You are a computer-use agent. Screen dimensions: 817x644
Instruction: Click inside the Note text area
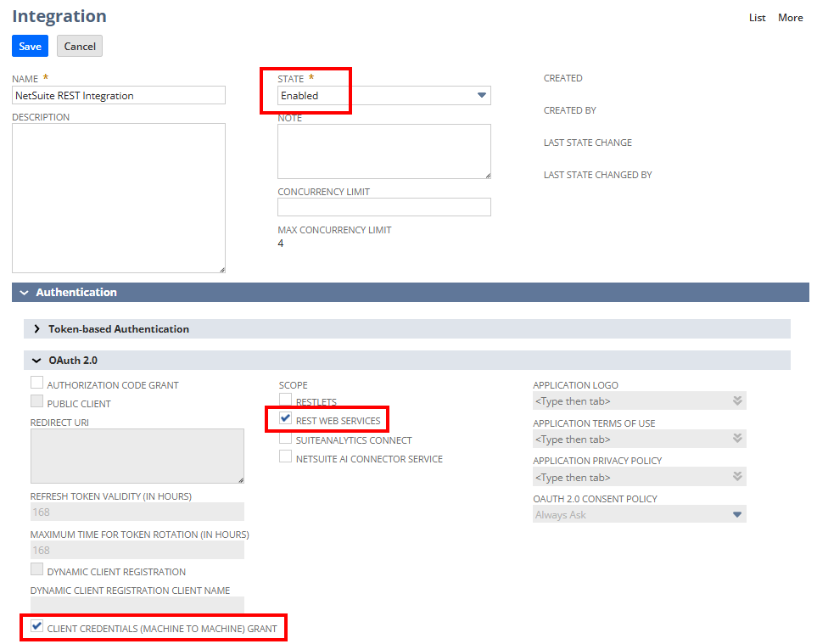tap(384, 152)
